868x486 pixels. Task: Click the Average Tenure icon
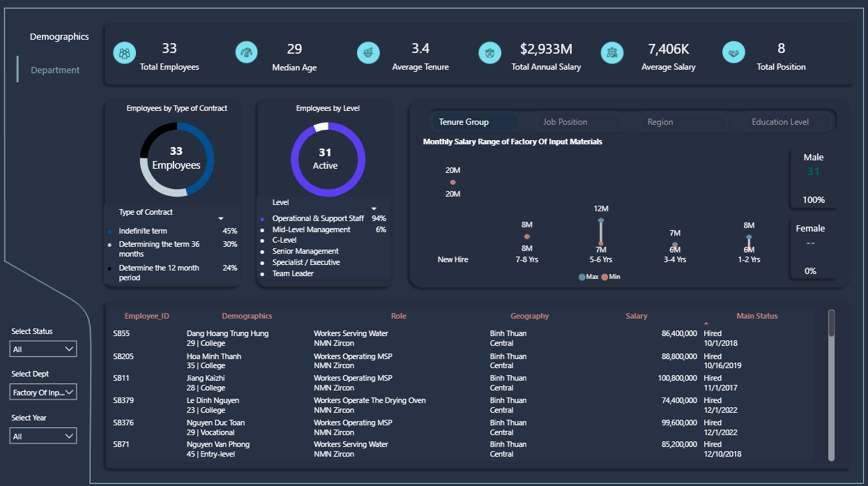(368, 53)
